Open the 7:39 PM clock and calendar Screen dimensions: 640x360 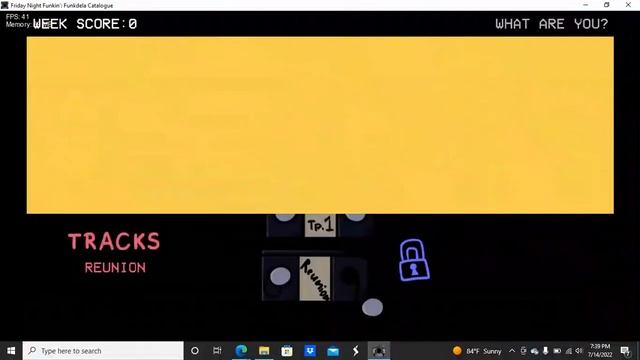pyautogui.click(x=600, y=351)
